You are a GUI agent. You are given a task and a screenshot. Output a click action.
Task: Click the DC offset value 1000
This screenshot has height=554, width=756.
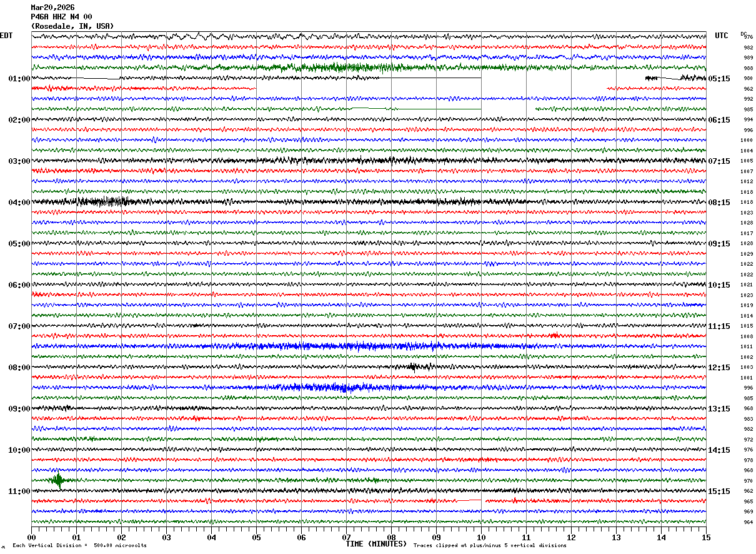coord(747,140)
